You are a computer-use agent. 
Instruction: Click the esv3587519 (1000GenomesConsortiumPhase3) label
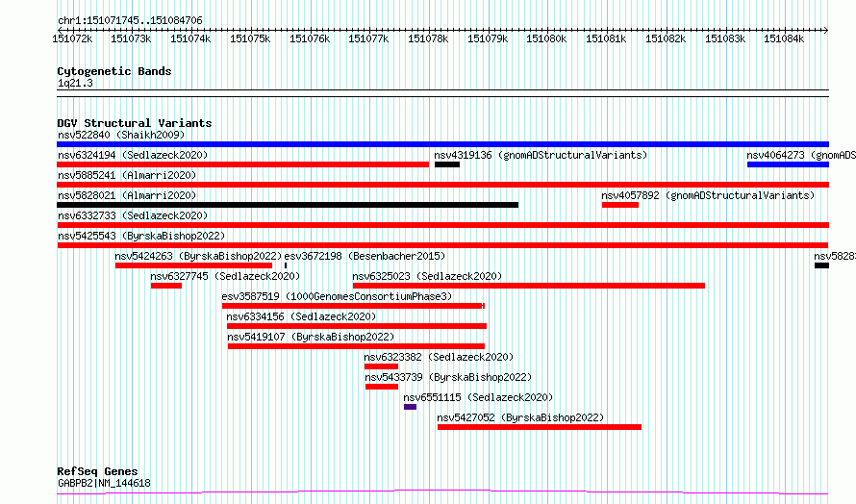pos(337,296)
